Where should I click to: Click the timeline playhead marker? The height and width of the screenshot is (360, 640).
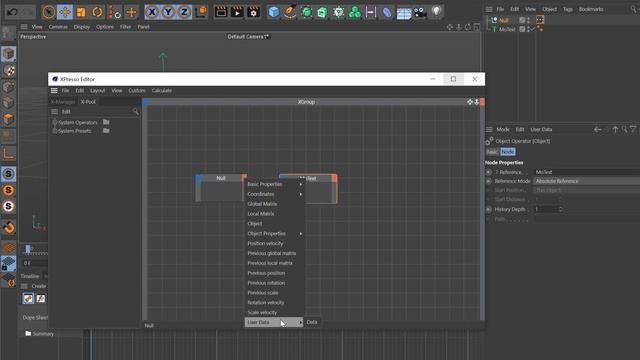point(28,249)
